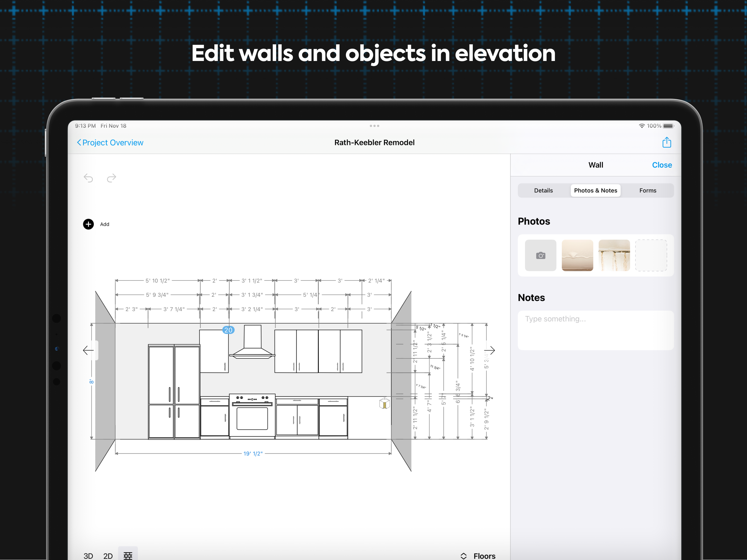The image size is (747, 560).
Task: Open the Forms tab
Action: click(647, 191)
